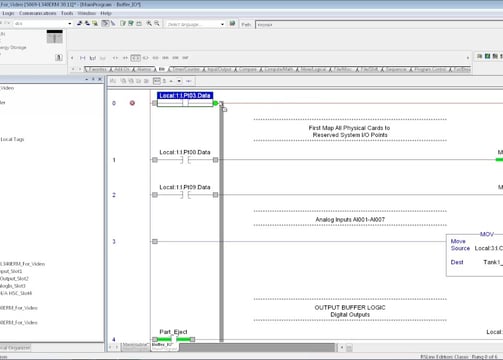Insert the OSF one-shot falling instruction

pos(185,58)
